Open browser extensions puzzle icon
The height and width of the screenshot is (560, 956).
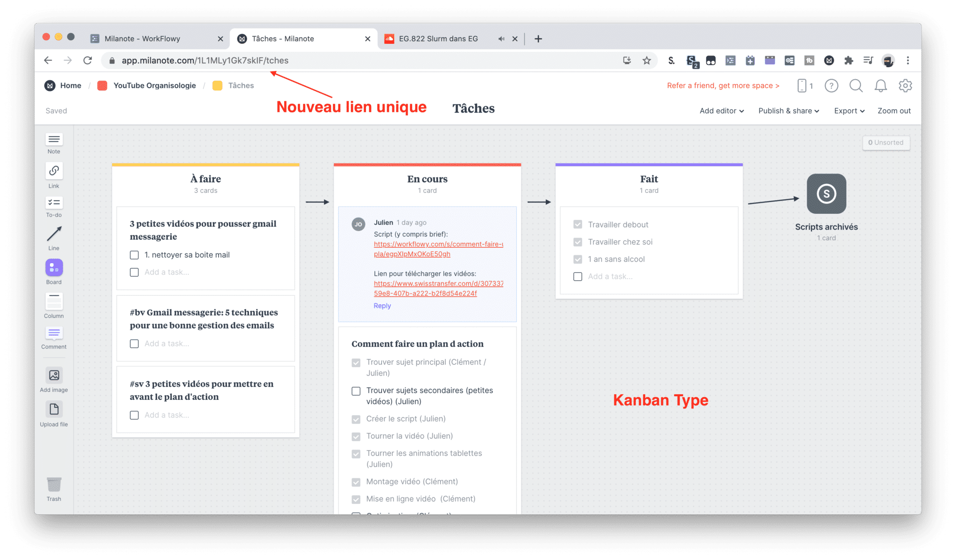(849, 60)
